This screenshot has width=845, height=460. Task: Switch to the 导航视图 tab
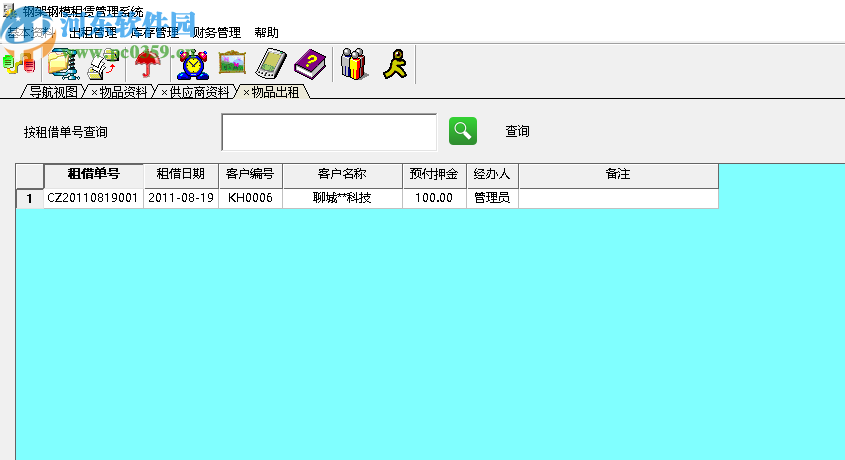pos(53,92)
